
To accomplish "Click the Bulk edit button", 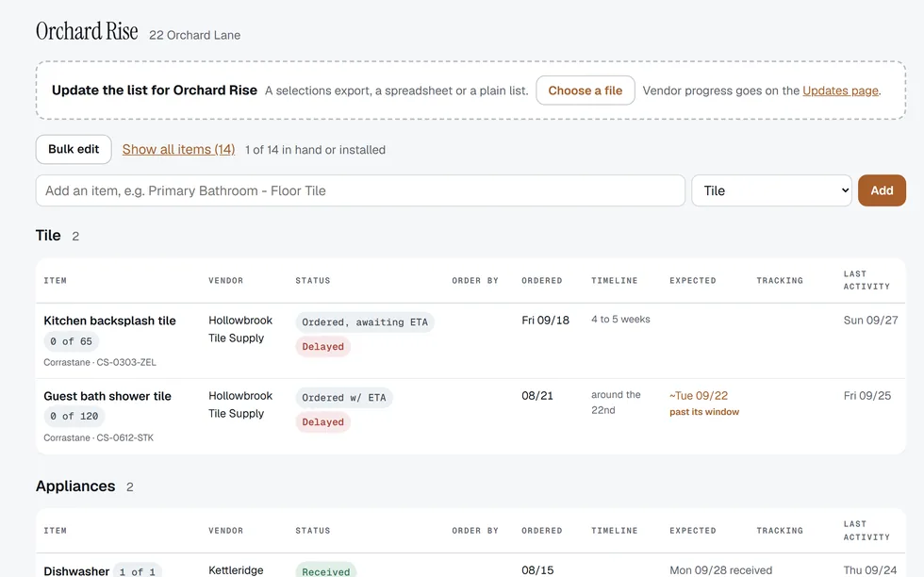I will pos(74,149).
